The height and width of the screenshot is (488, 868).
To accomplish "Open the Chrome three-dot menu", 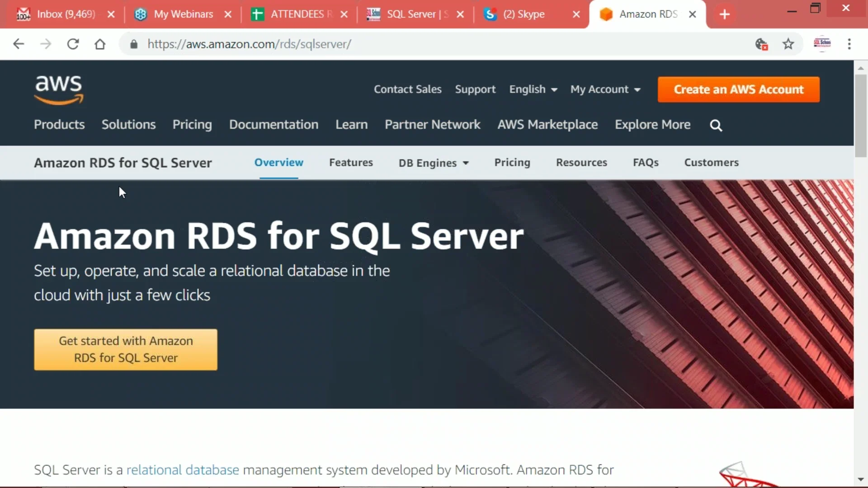I will tap(849, 44).
